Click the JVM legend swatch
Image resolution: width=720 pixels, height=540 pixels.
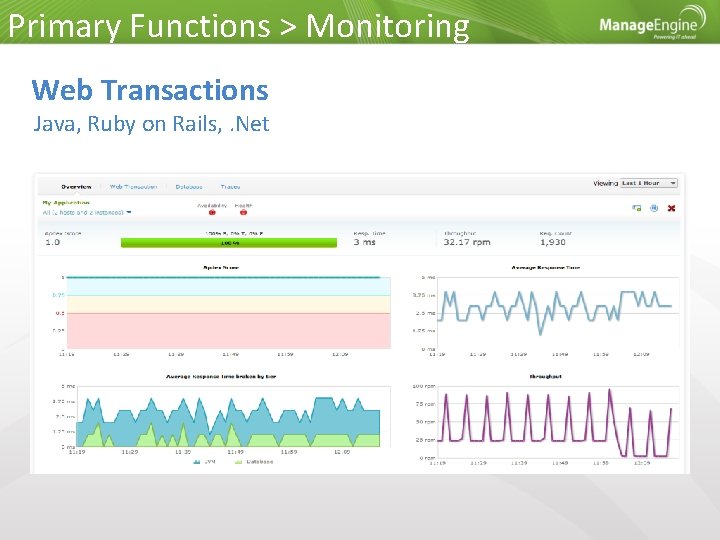pyautogui.click(x=197, y=462)
